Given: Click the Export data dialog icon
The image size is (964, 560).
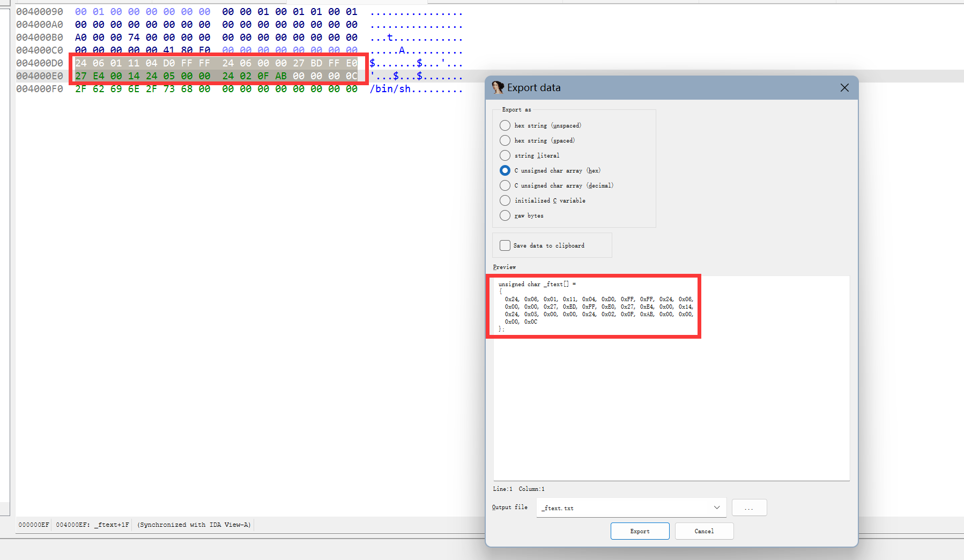Looking at the screenshot, I should [498, 87].
